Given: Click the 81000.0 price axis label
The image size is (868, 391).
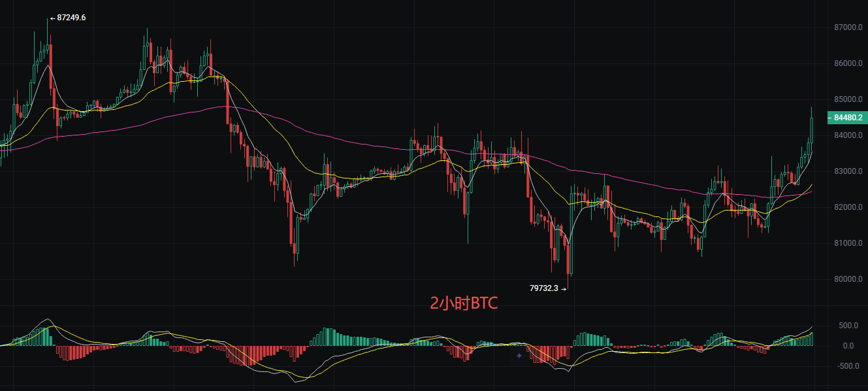Looking at the screenshot, I should (848, 243).
